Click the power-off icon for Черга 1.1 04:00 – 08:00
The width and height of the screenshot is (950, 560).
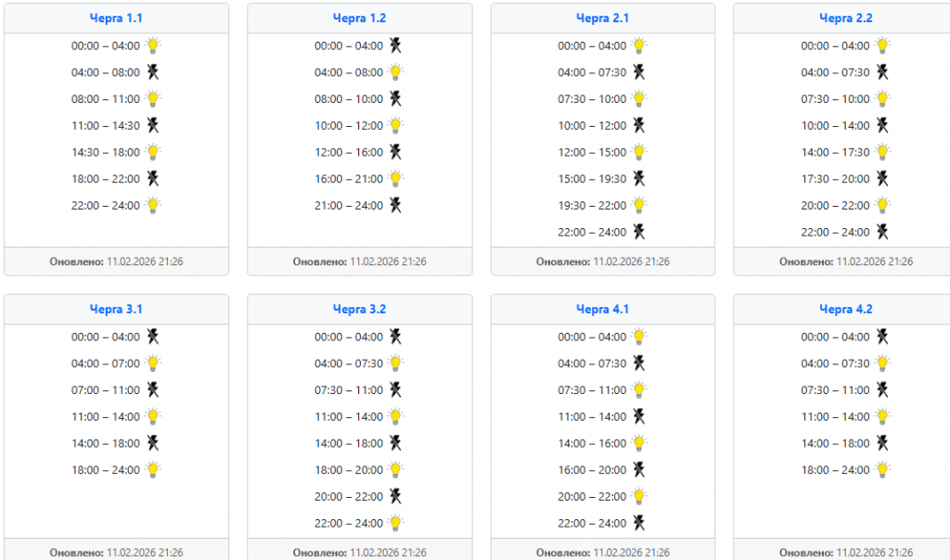pos(153,72)
